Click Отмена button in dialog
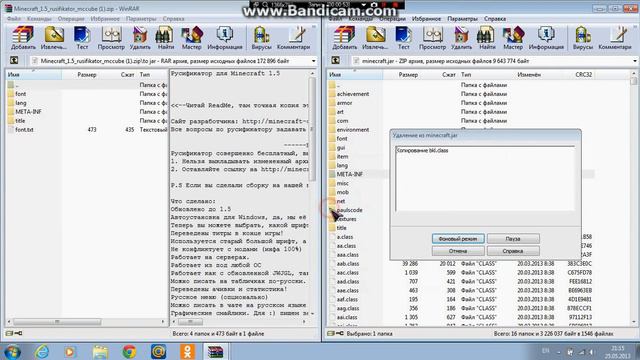The image size is (640, 360). pos(458,251)
